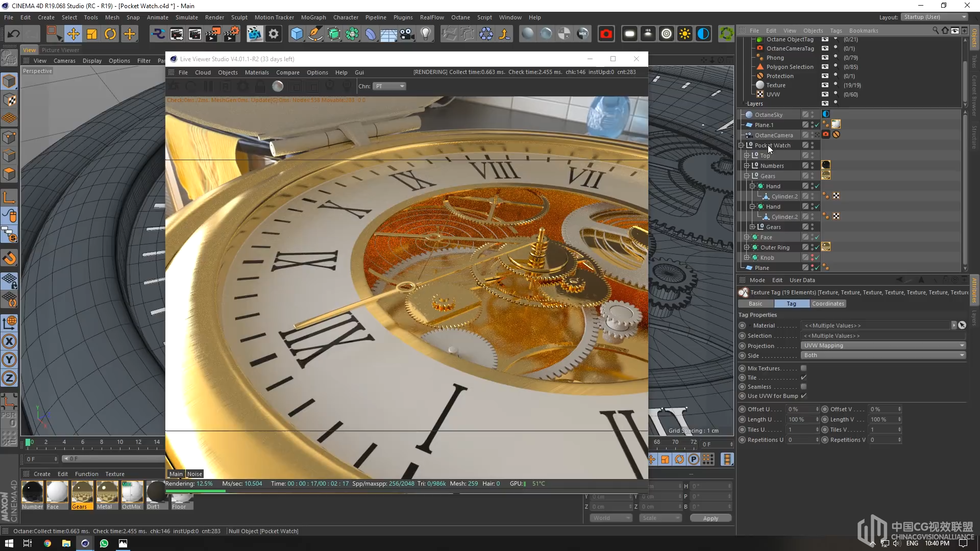Select the Number material swatch
Viewport: 980px width, 551px height.
point(32,494)
